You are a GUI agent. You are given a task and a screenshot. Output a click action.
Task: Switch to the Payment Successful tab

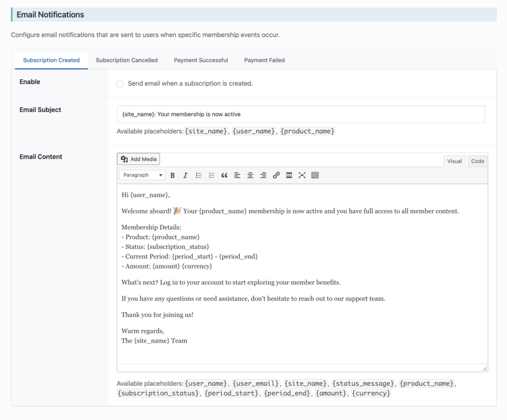201,60
